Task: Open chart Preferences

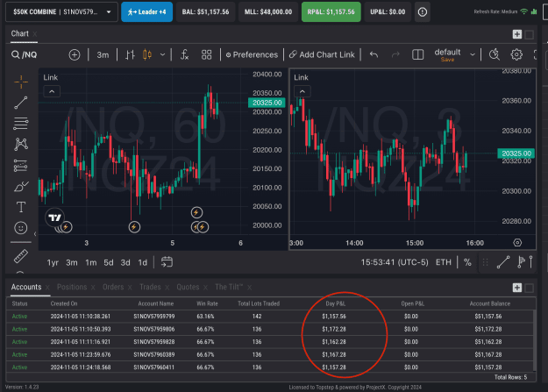Action: tap(252, 55)
